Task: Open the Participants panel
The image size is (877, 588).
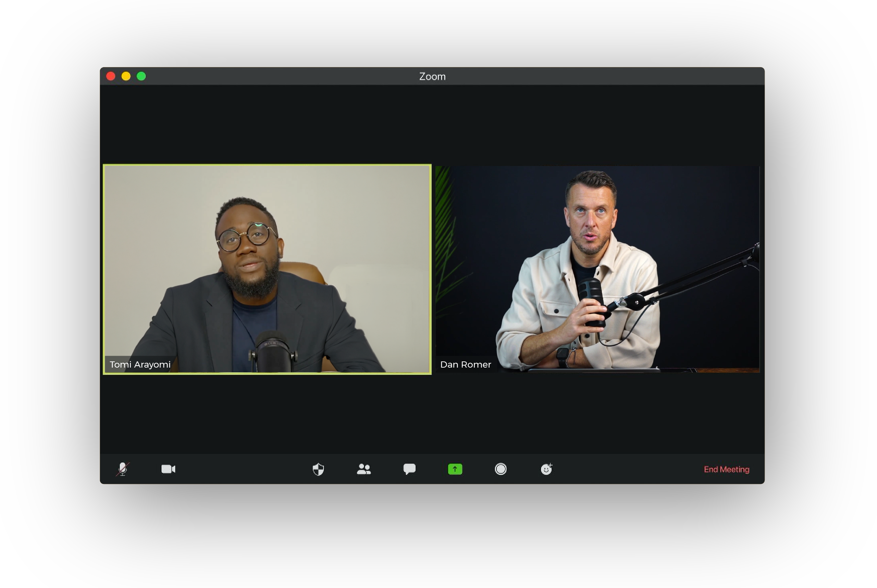Action: click(x=363, y=469)
